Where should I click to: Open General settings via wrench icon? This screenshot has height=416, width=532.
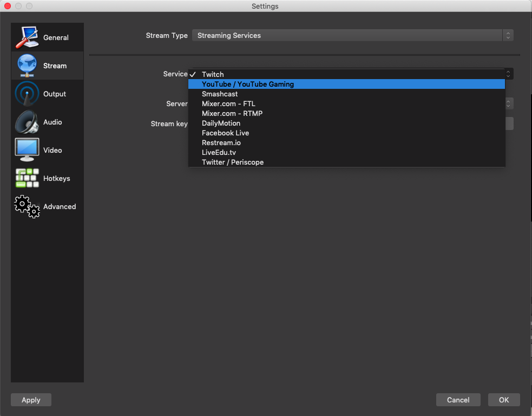click(x=27, y=37)
